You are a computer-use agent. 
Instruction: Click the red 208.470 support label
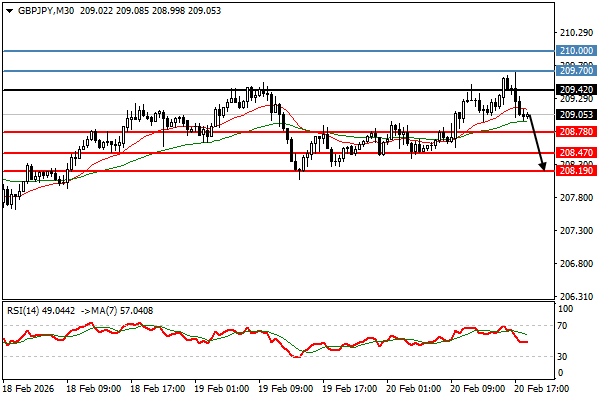pos(577,153)
